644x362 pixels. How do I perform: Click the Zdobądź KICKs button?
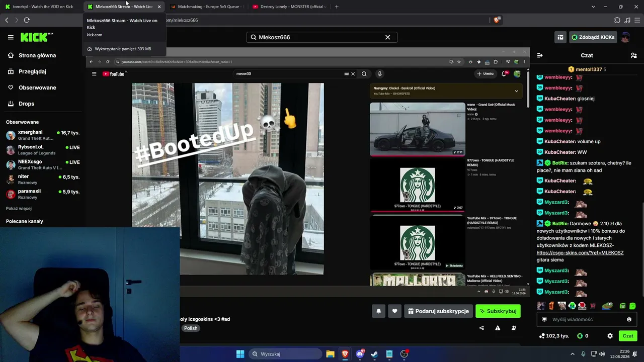[x=593, y=37]
